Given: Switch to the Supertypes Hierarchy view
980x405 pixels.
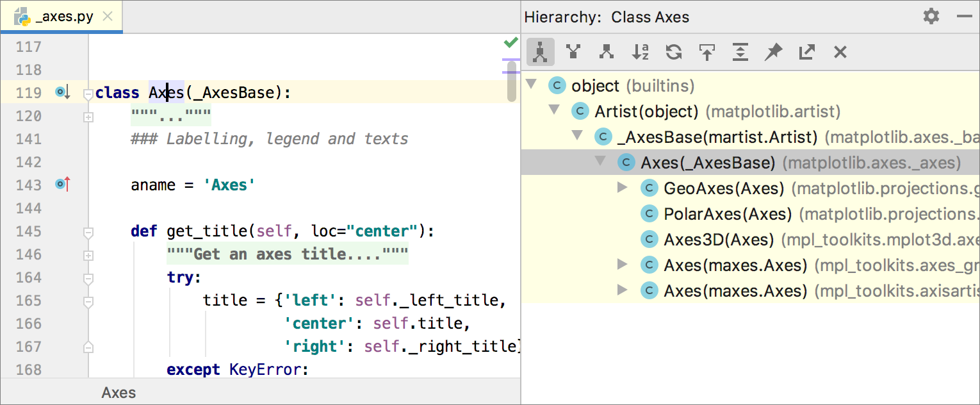Looking at the screenshot, I should click(573, 51).
